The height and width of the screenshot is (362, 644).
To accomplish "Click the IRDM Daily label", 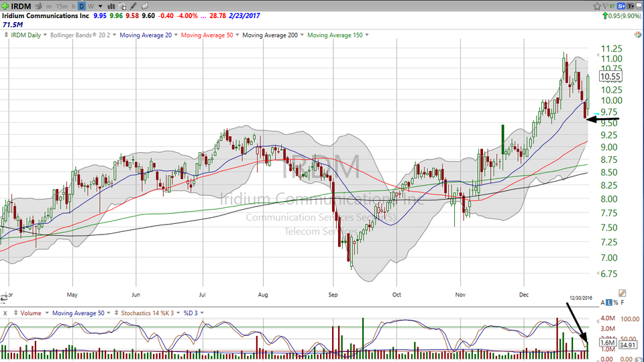I will [x=26, y=35].
